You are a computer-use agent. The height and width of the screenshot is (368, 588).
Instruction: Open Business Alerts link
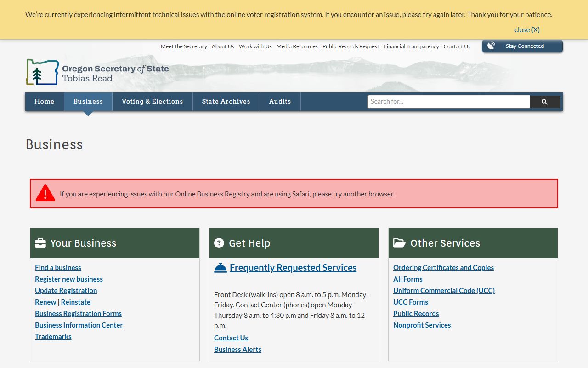pos(237,350)
